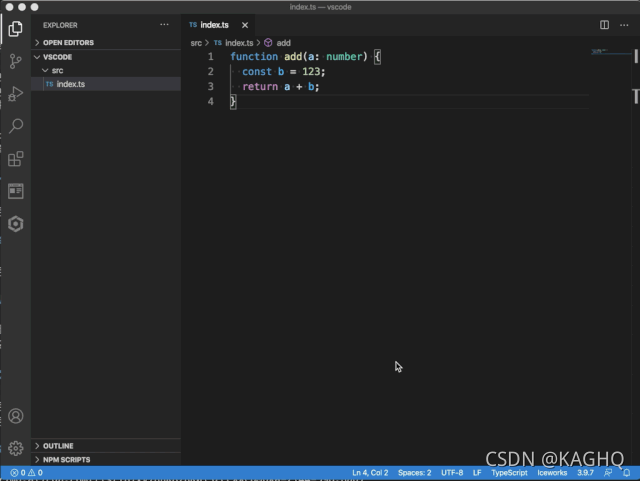Select index.ts in the file tree
The width and height of the screenshot is (640, 481).
pos(106,84)
